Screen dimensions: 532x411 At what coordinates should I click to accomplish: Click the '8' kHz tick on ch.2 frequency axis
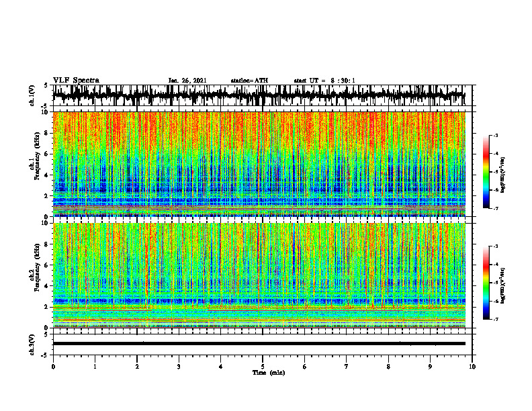click(46, 244)
